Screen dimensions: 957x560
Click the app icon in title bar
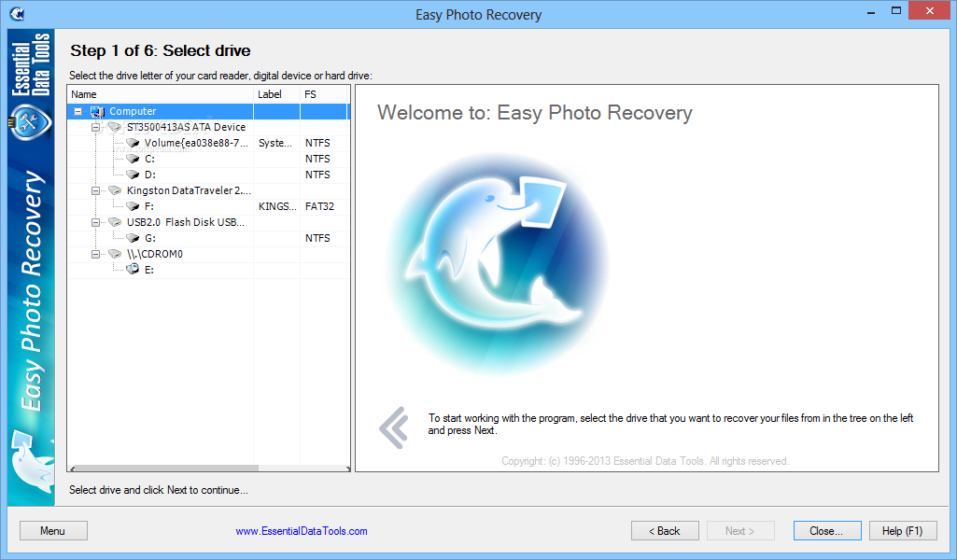pyautogui.click(x=17, y=13)
